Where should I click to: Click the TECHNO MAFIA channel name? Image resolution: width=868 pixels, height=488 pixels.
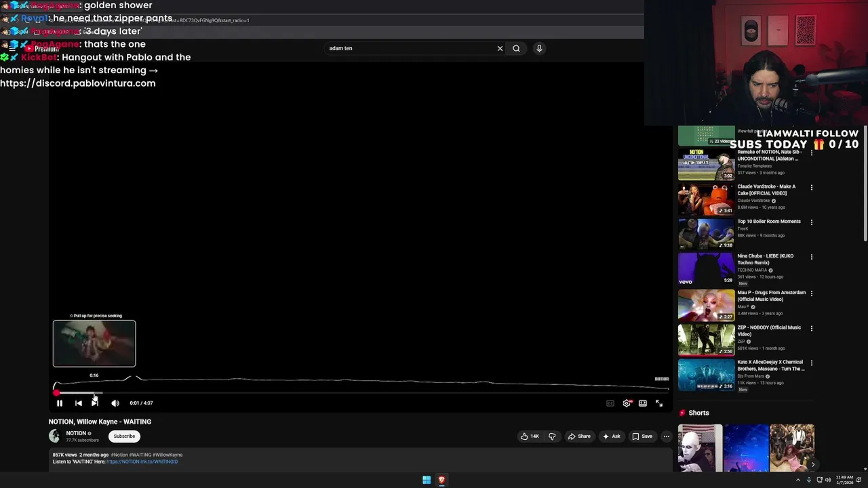pos(752,270)
